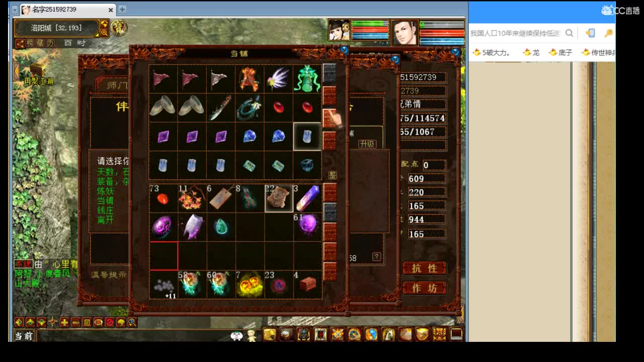Click the magnifier icon in chat toolbar
644x362 pixels.
click(x=132, y=322)
